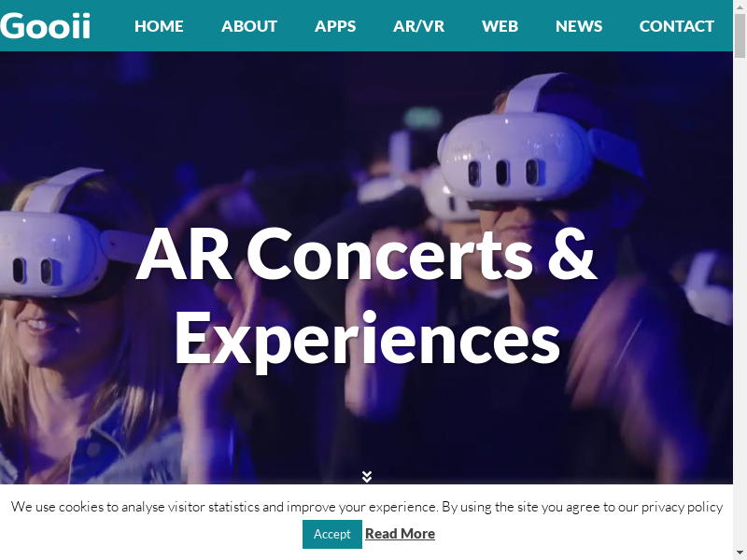Go to the ABOUT page
Viewport: 747px width, 560px height.
point(249,26)
